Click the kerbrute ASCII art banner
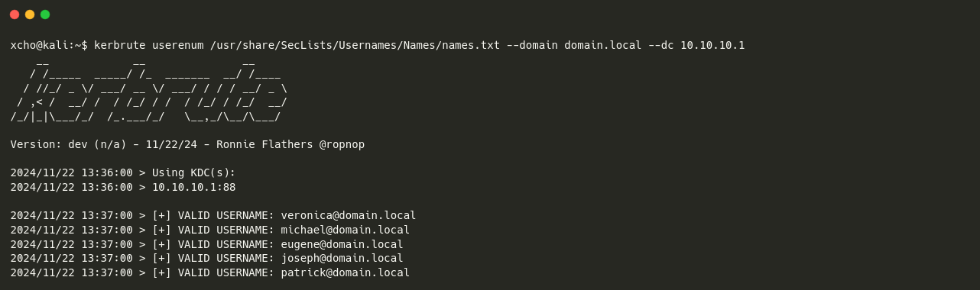This screenshot has width=980, height=290. click(x=149, y=89)
